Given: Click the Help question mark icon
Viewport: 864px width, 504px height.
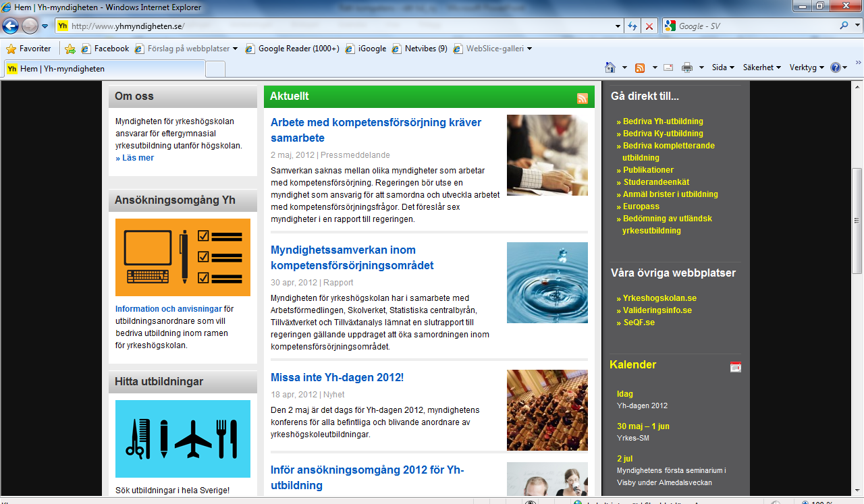Looking at the screenshot, I should (836, 67).
